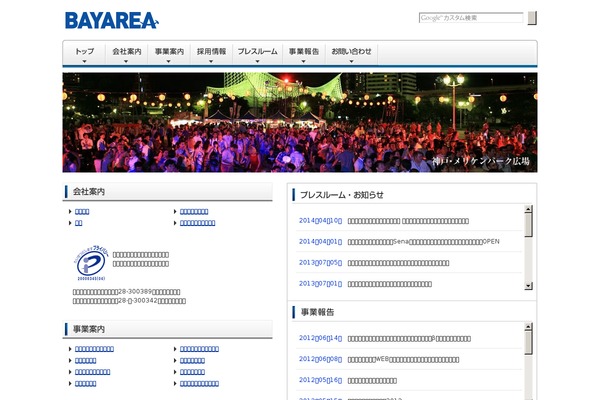This screenshot has height=400, width=600.
Task: Expand the 事業報告 navigation dropdown arrow
Action: (303, 62)
